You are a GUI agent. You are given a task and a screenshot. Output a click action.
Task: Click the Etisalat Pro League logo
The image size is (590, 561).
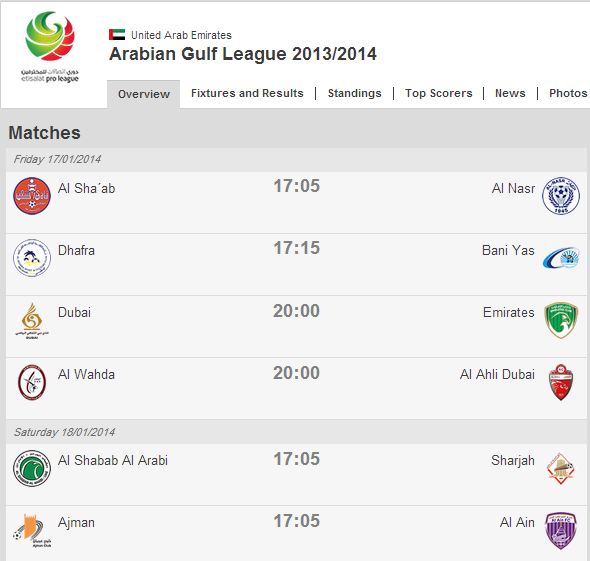(50, 47)
